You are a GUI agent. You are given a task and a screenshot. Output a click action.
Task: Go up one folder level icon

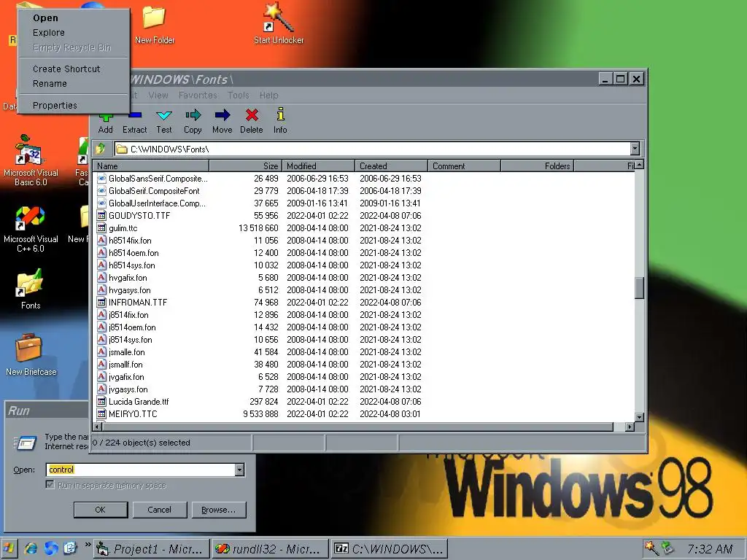click(x=100, y=149)
